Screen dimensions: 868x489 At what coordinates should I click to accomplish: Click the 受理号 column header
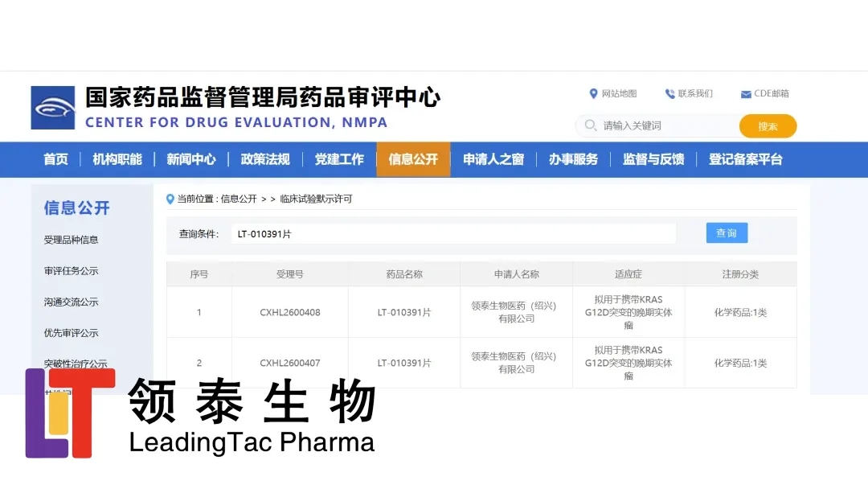290,274
